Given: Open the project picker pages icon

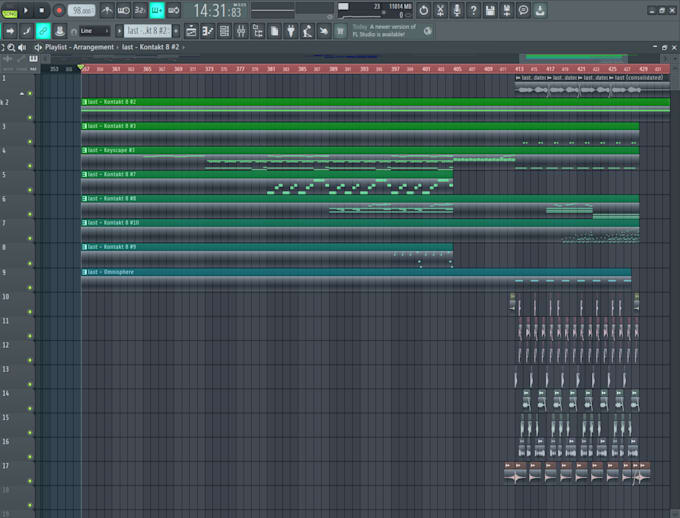Looking at the screenshot, I should tap(274, 31).
